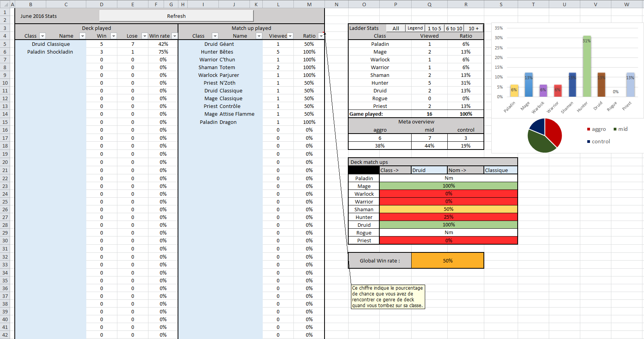This screenshot has height=339, width=644.
Task: Select the Legend ladder stats button
Action: [415, 28]
